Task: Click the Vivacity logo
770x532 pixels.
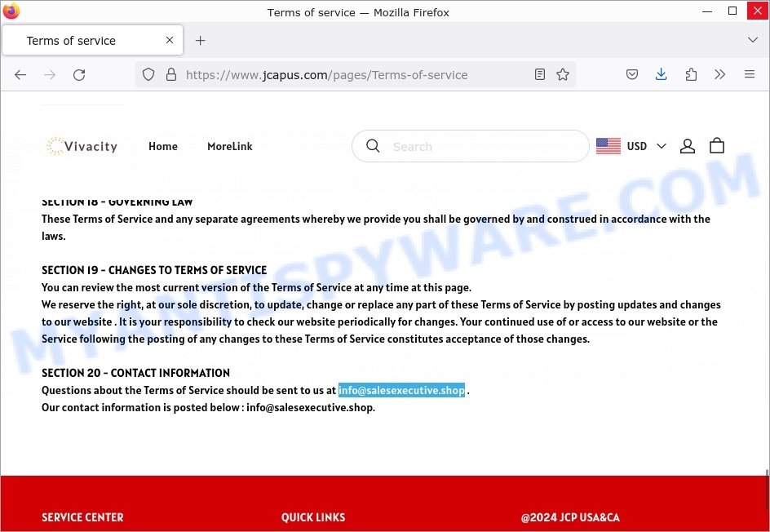Action: coord(82,146)
